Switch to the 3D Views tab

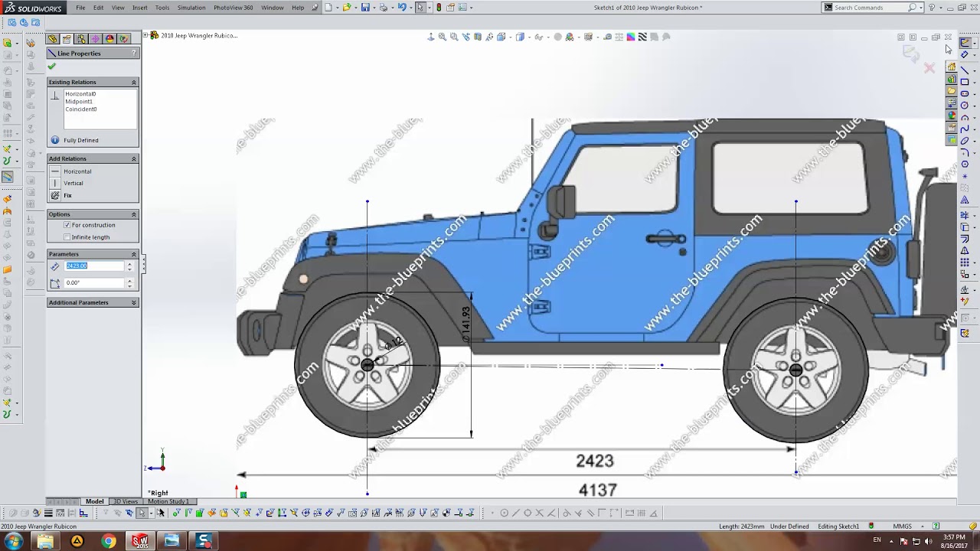[x=126, y=501]
